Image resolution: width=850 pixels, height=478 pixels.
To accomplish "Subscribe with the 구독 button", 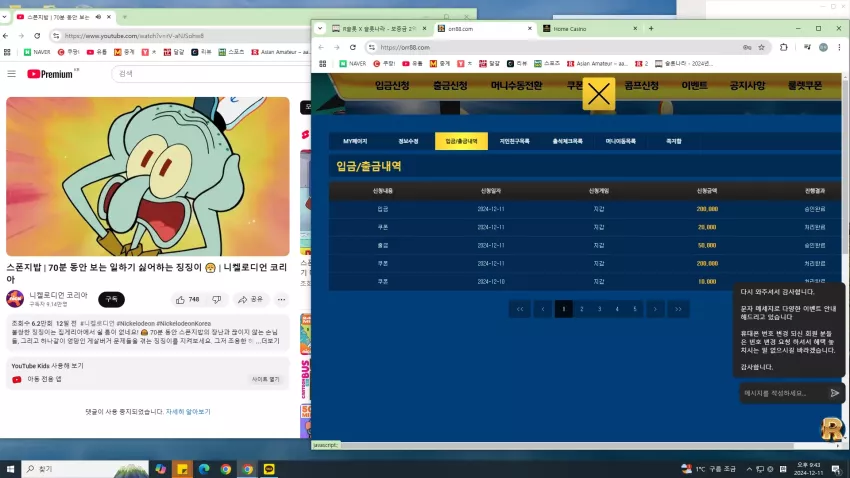I will 112,299.
